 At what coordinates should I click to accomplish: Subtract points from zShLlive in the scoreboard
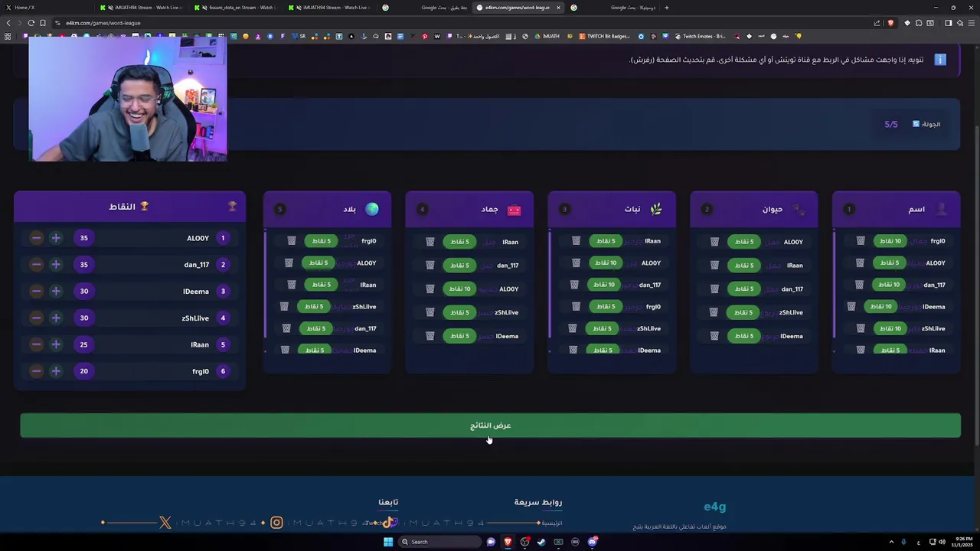click(x=36, y=318)
